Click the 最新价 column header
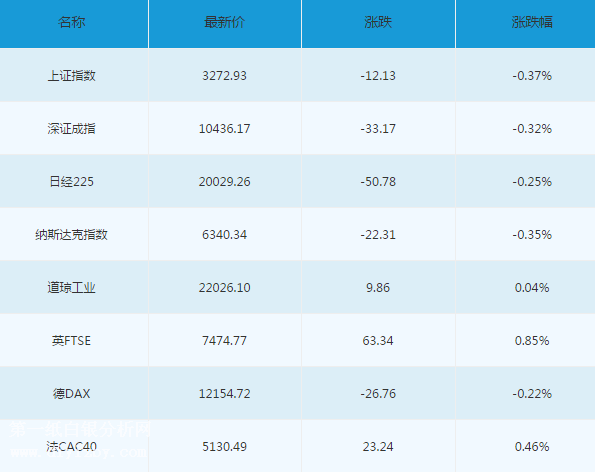Viewport: 595px width, 472px height. pos(224,22)
